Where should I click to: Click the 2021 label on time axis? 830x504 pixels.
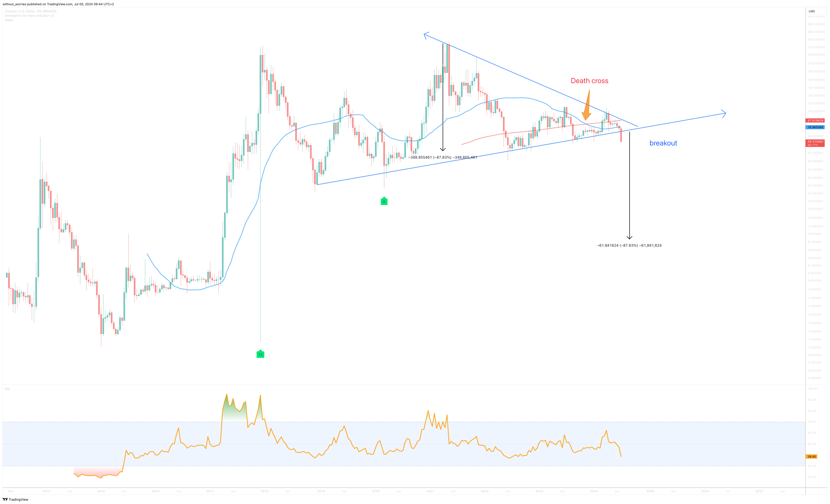click(x=430, y=491)
